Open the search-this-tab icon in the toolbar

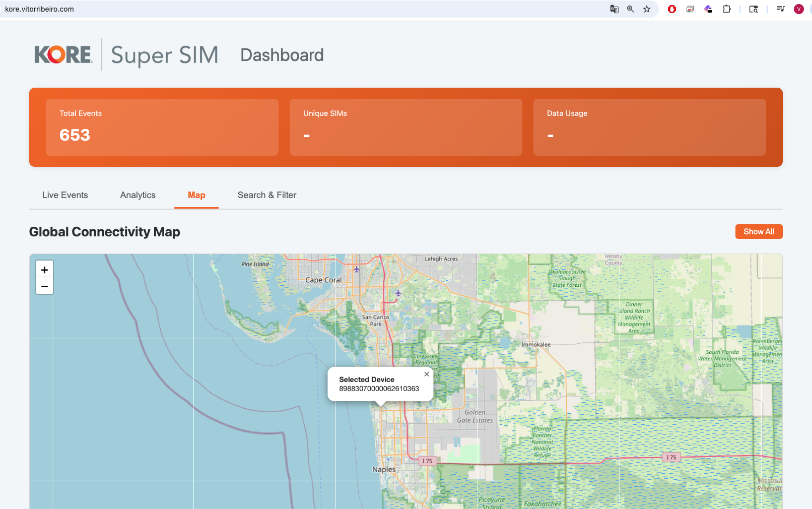pos(753,9)
